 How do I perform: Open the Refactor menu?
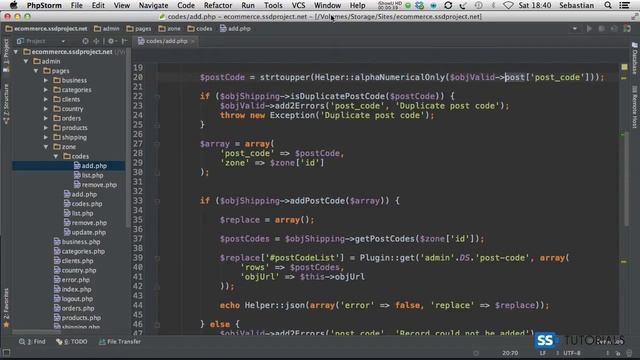point(218,5)
